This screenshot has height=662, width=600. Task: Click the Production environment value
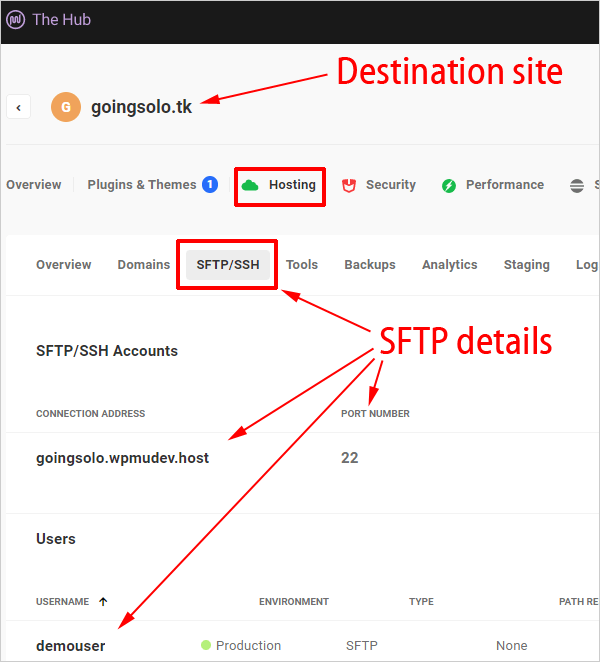coord(248,646)
